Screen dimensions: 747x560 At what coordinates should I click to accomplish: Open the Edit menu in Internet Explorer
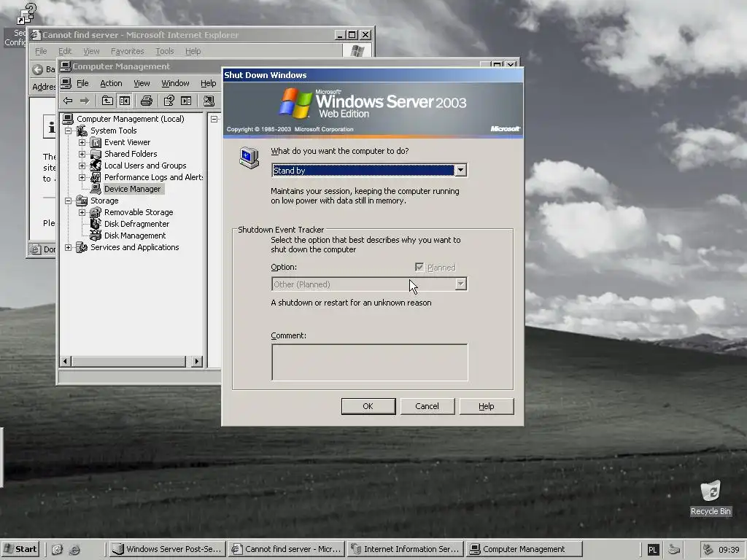point(65,51)
